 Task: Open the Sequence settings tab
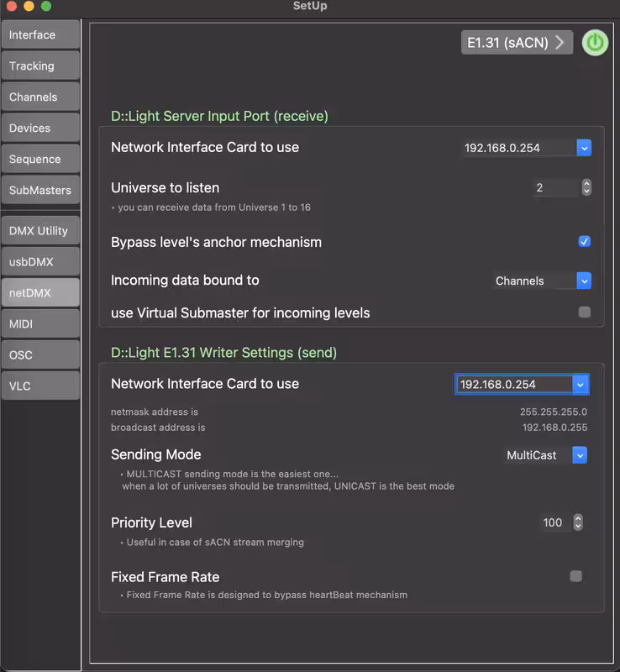pos(40,160)
